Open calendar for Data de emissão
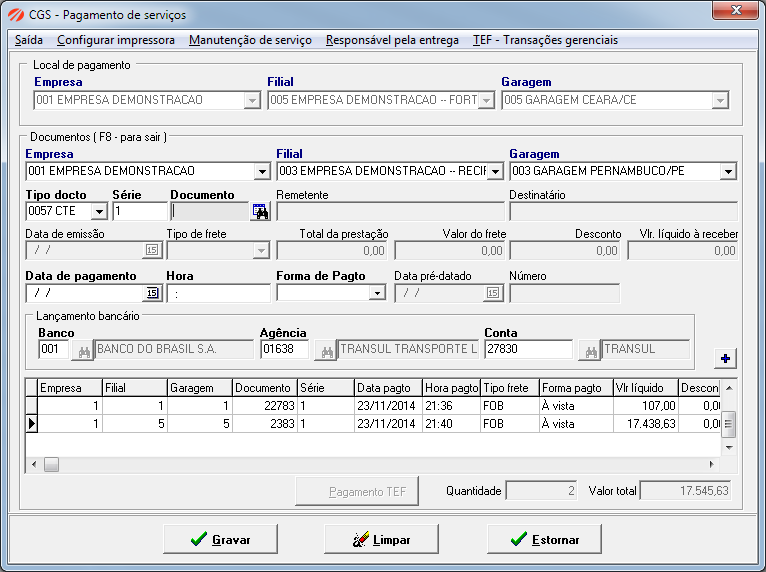The height and width of the screenshot is (572, 766). pos(152,250)
